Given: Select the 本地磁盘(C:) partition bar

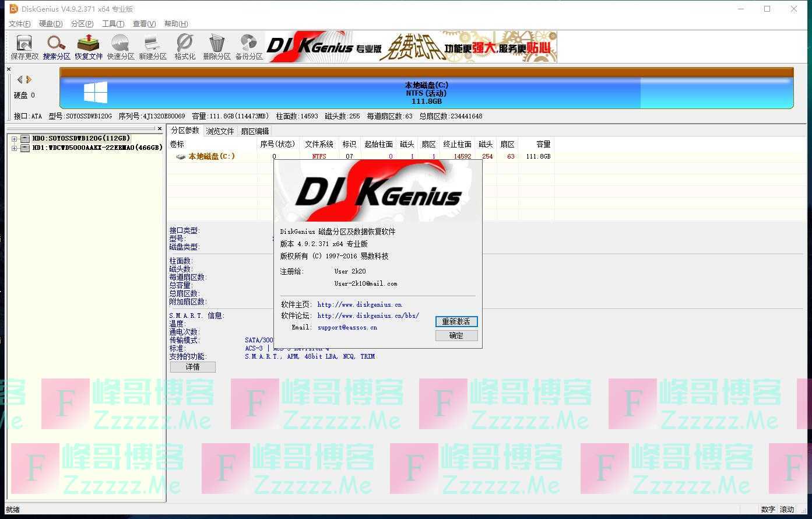Looking at the screenshot, I should pyautogui.click(x=426, y=93).
